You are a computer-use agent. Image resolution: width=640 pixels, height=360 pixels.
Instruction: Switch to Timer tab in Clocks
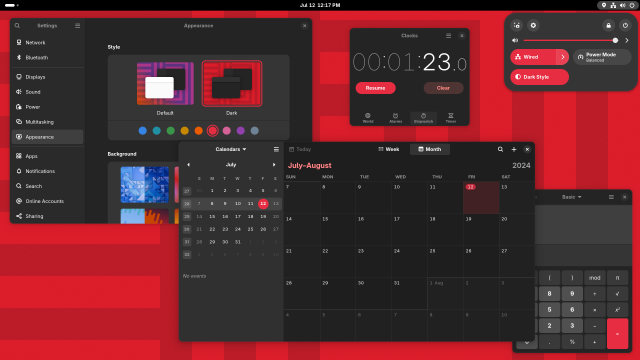coord(451,118)
